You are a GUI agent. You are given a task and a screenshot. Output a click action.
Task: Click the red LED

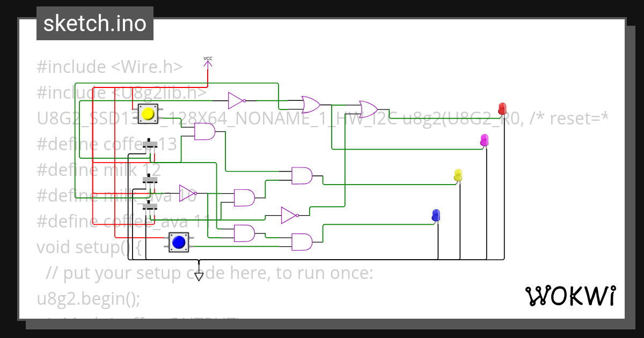pyautogui.click(x=502, y=108)
